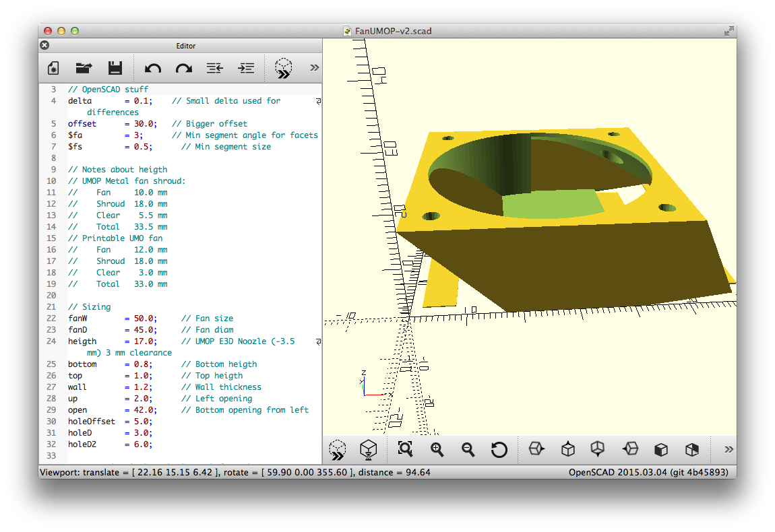
Task: Reset the 3D view orientation
Action: (499, 449)
